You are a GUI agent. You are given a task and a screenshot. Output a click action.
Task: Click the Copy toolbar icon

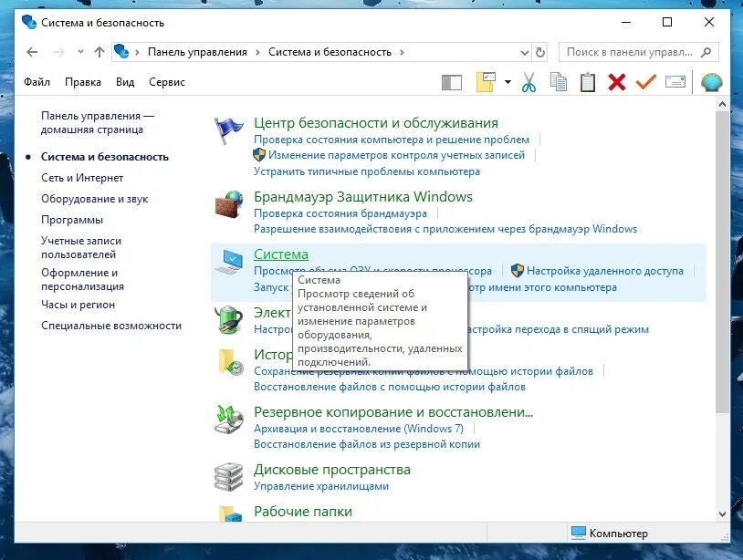click(559, 82)
